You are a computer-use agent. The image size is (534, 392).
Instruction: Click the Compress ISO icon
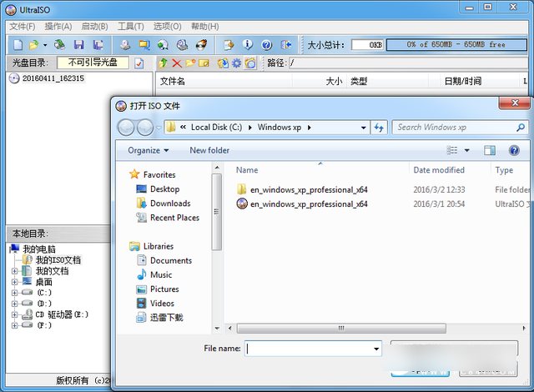click(144, 44)
